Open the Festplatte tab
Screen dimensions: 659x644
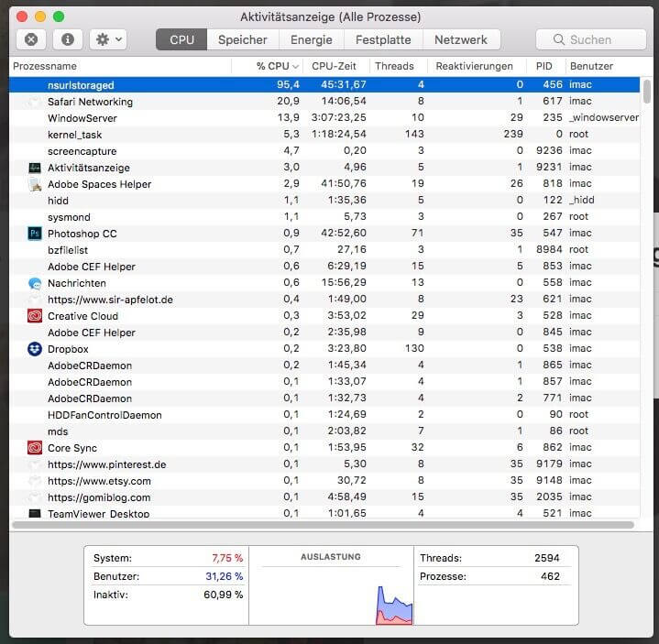[383, 39]
